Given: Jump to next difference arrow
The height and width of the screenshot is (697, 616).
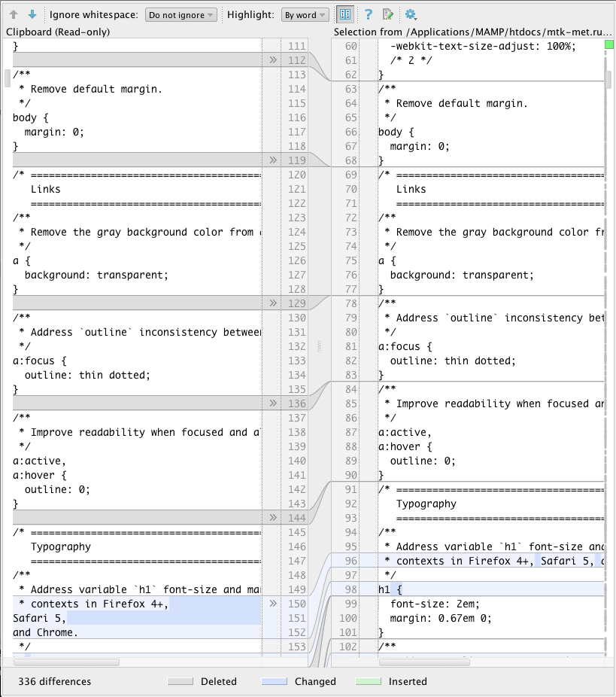Looking at the screenshot, I should coord(32,14).
